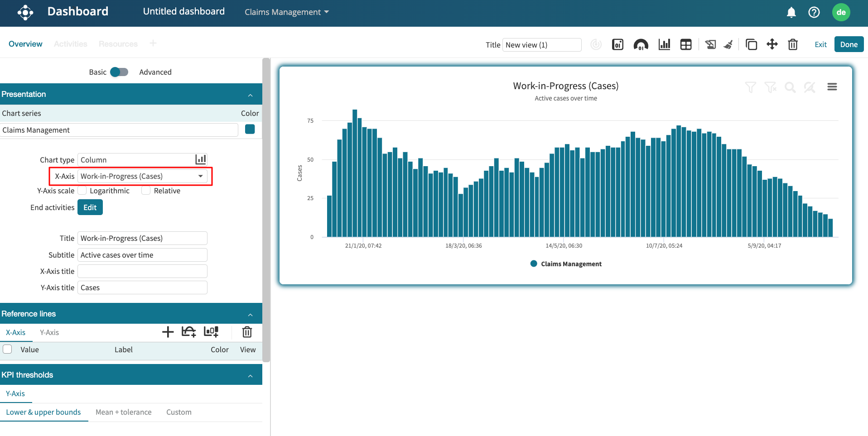
Task: Switch to the Y-Axis reference lines tab
Action: tap(49, 332)
